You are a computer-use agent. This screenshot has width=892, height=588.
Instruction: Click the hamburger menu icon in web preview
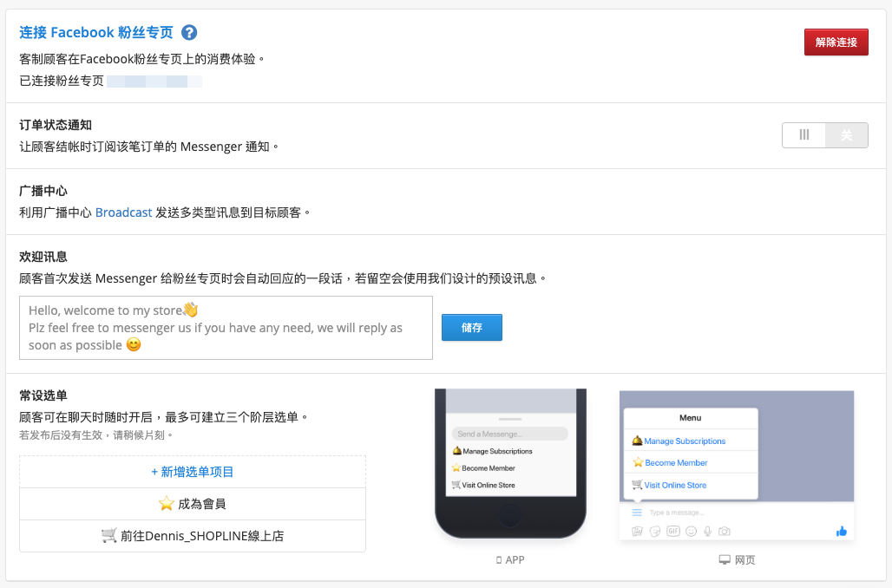click(637, 513)
